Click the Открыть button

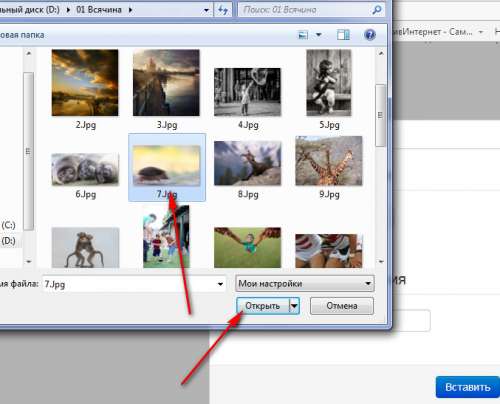(263, 306)
